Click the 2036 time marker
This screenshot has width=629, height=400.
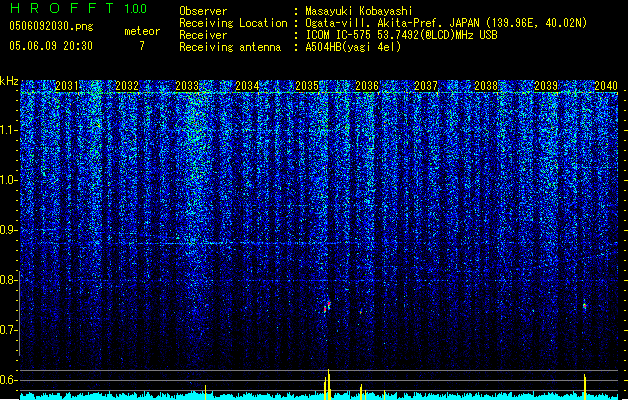pos(367,85)
